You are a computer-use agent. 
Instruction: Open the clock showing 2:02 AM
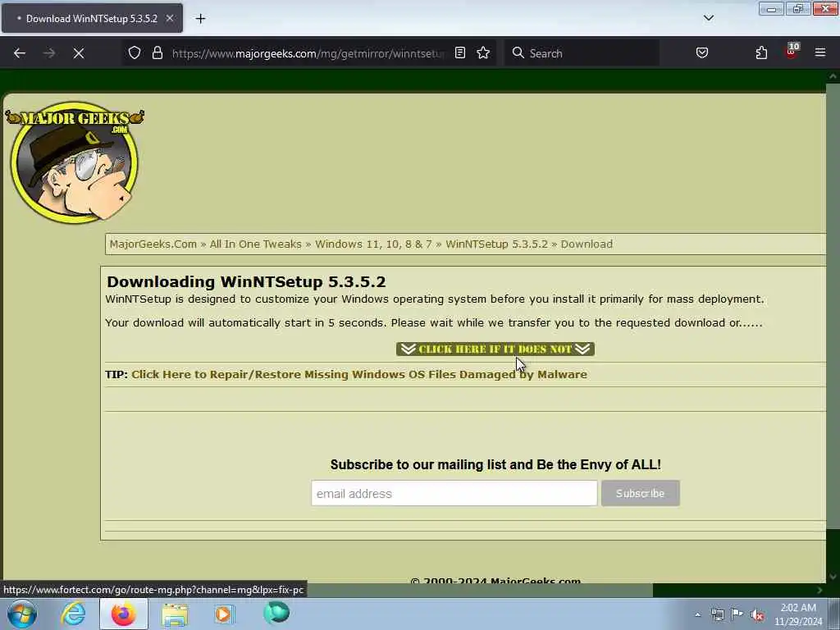(x=797, y=614)
